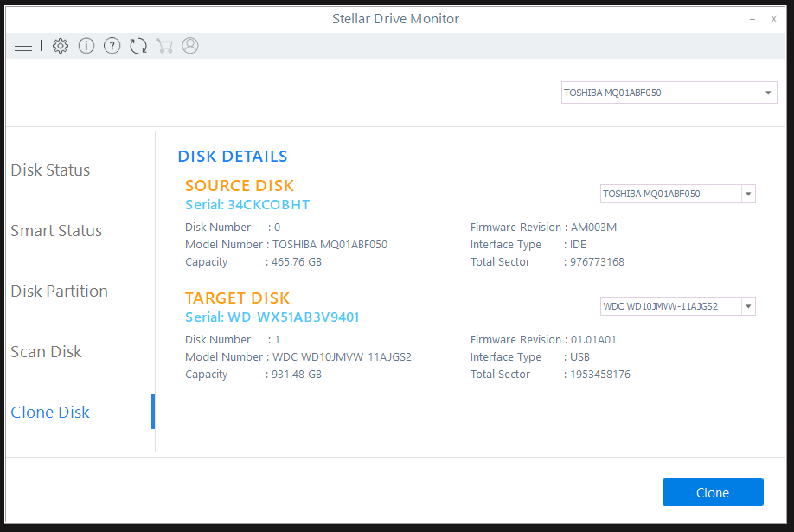
Task: Click the user account icon
Action: 190,46
